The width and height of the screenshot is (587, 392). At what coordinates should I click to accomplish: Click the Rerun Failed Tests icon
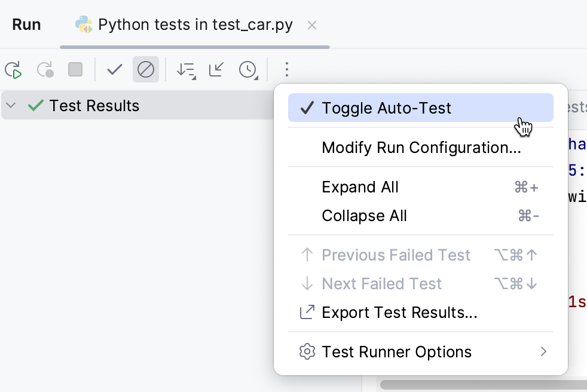coord(45,70)
